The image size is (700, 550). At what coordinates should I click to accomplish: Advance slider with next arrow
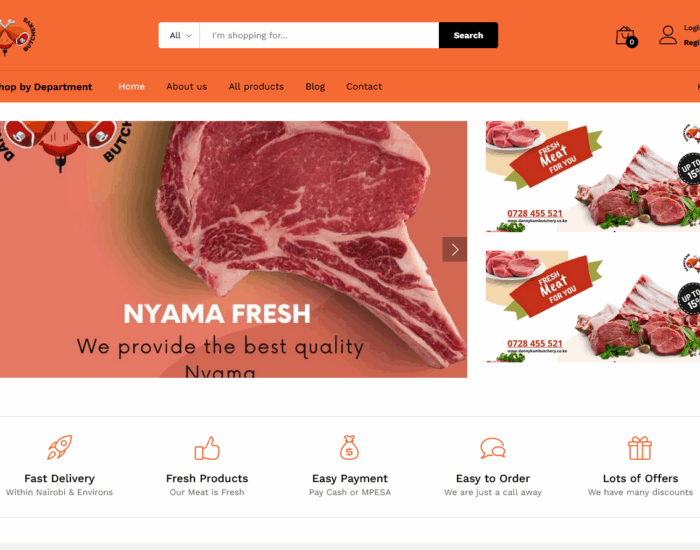(x=454, y=249)
